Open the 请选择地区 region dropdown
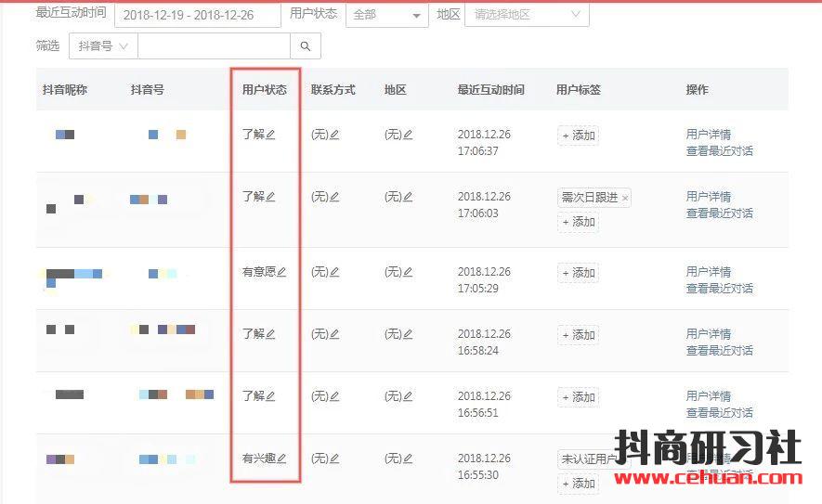The image size is (822, 504). pyautogui.click(x=527, y=15)
